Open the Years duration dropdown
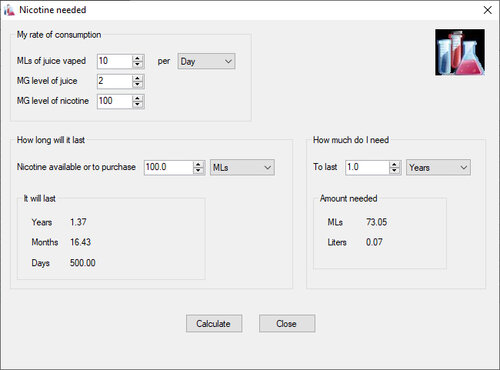Image resolution: width=500 pixels, height=370 pixels. tap(438, 167)
